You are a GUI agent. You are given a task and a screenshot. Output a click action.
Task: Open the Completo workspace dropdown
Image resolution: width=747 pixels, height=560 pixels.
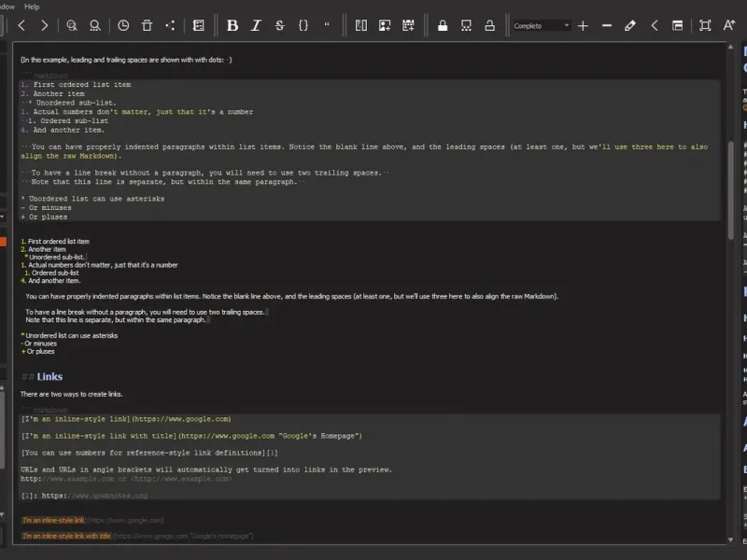point(542,26)
